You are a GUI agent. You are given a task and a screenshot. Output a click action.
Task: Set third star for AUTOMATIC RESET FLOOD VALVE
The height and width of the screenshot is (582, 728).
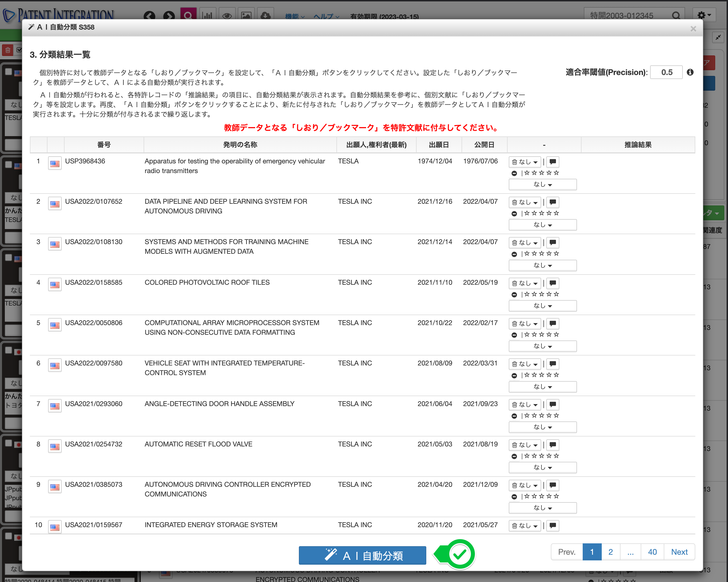tap(542, 456)
